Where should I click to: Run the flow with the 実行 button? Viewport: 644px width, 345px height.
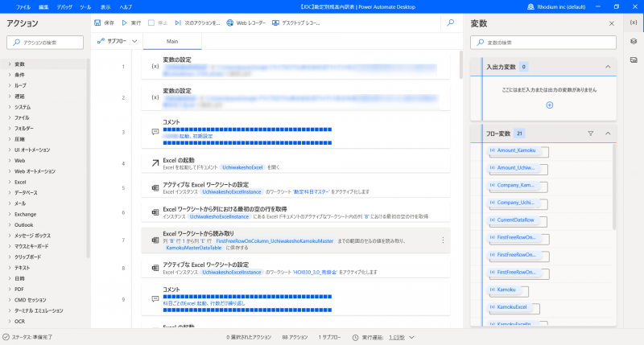click(126, 23)
